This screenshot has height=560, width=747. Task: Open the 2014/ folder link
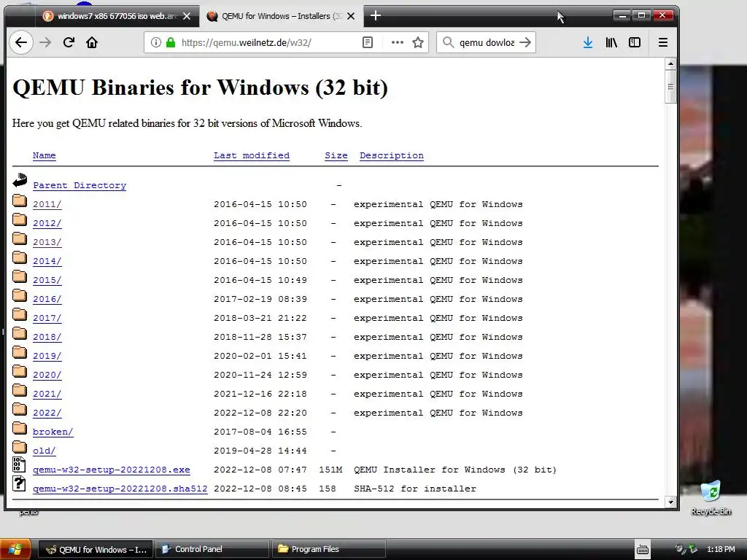(x=47, y=262)
